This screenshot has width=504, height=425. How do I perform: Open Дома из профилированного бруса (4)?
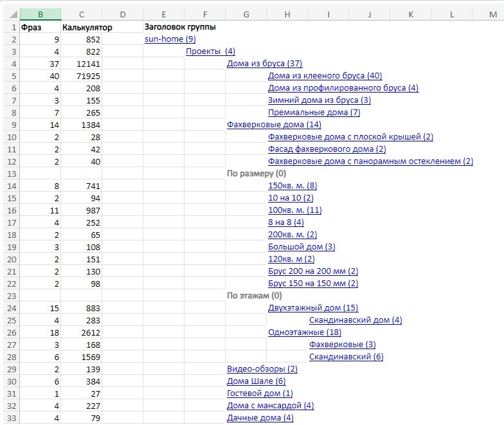click(343, 88)
